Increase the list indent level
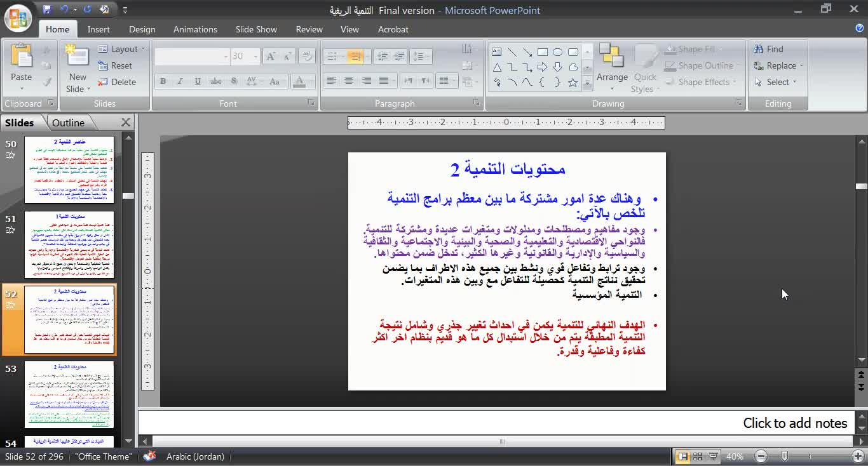The image size is (868, 466). 400,57
